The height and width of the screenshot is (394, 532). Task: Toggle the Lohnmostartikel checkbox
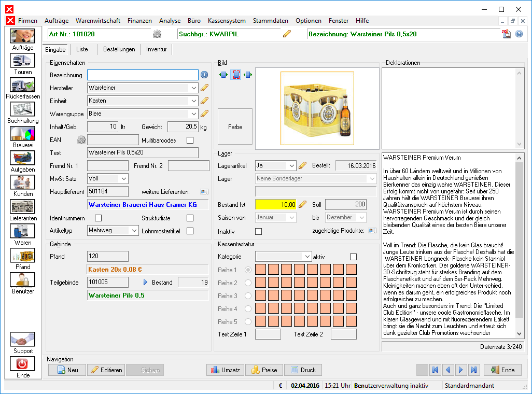click(190, 231)
